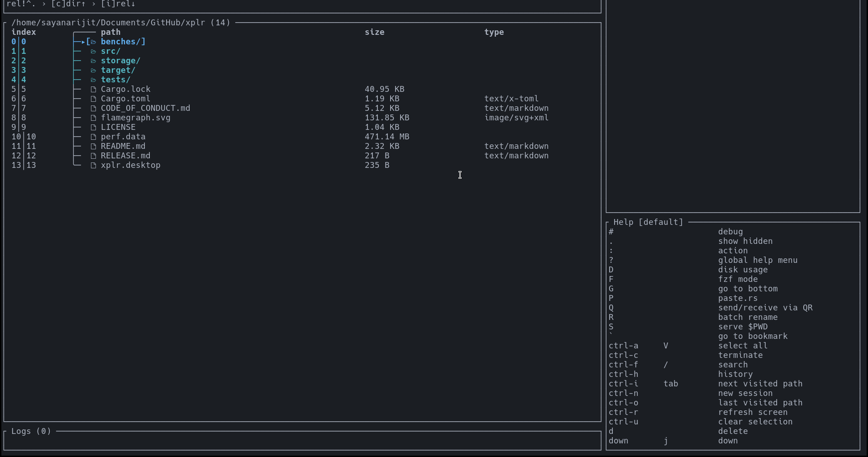Click the file icon beside LICENSE
This screenshot has height=457, width=868.
point(93,127)
